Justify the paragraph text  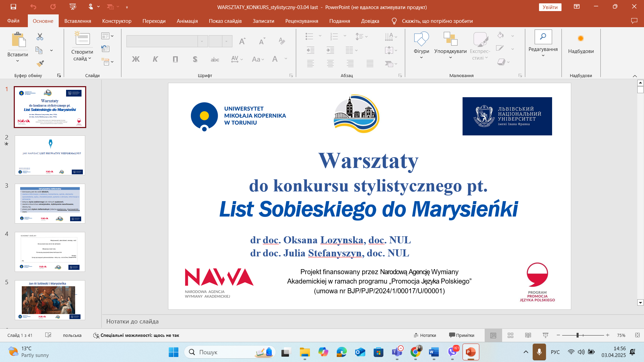point(370,63)
